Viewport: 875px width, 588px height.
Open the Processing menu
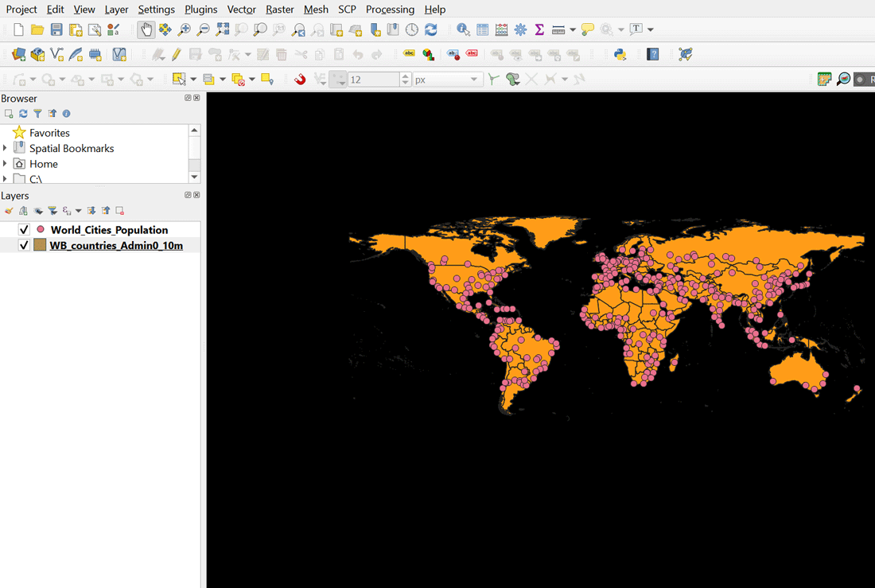click(390, 10)
